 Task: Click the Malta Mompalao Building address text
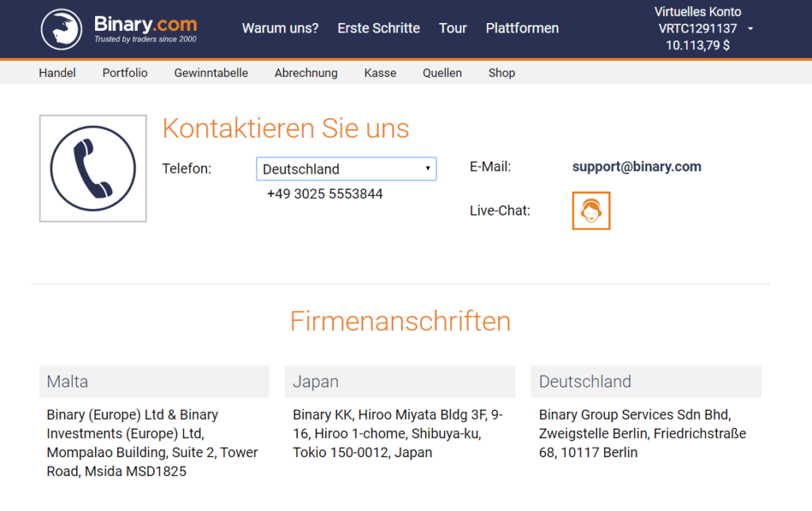coord(152,443)
